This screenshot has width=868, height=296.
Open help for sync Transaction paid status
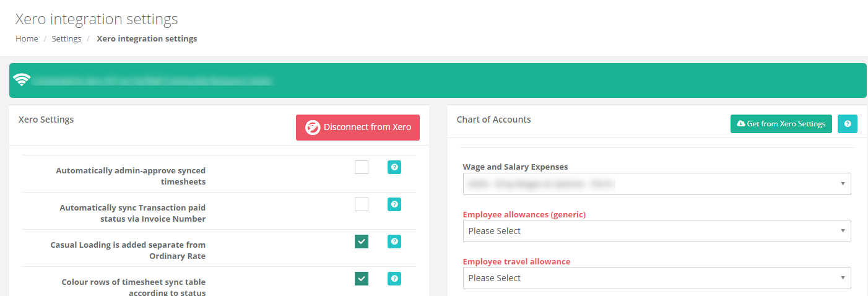[x=394, y=204]
